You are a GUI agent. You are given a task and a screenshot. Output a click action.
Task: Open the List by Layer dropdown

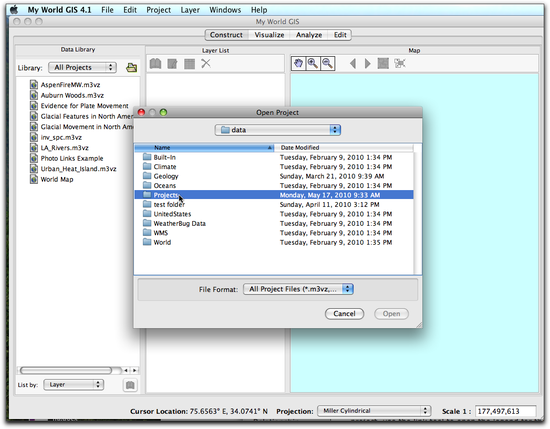click(74, 385)
